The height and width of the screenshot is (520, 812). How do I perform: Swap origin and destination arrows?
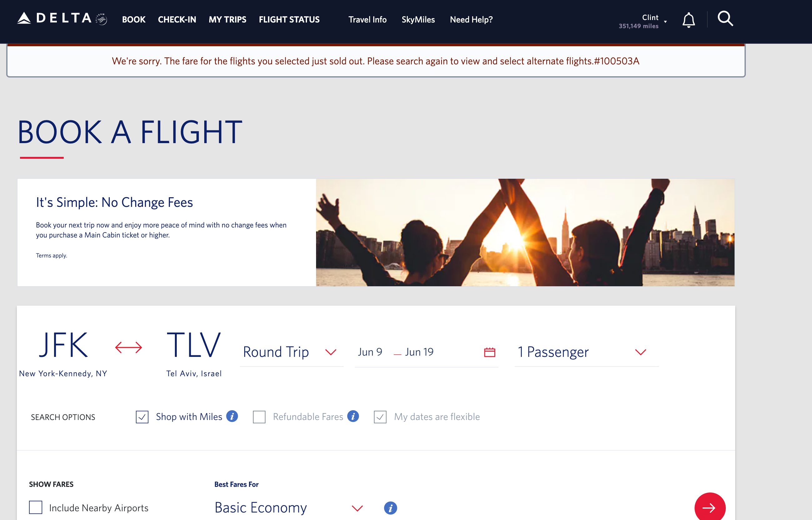(x=129, y=347)
